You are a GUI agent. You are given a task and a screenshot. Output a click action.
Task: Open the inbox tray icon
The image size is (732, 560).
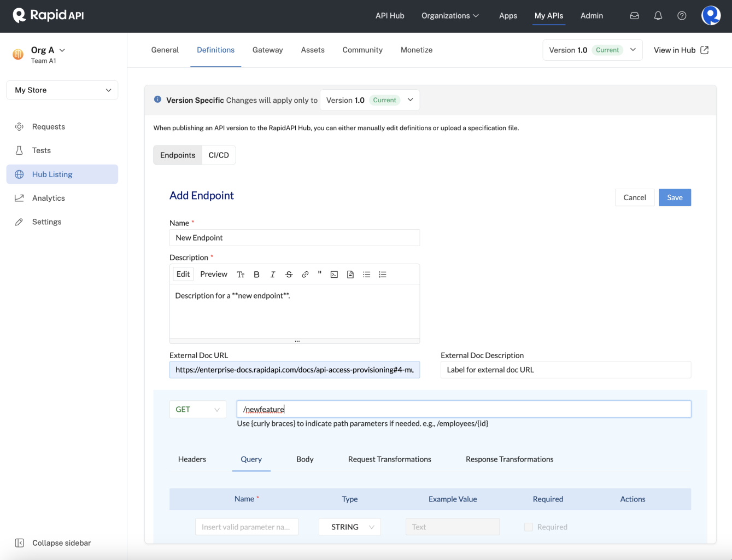[x=634, y=16]
